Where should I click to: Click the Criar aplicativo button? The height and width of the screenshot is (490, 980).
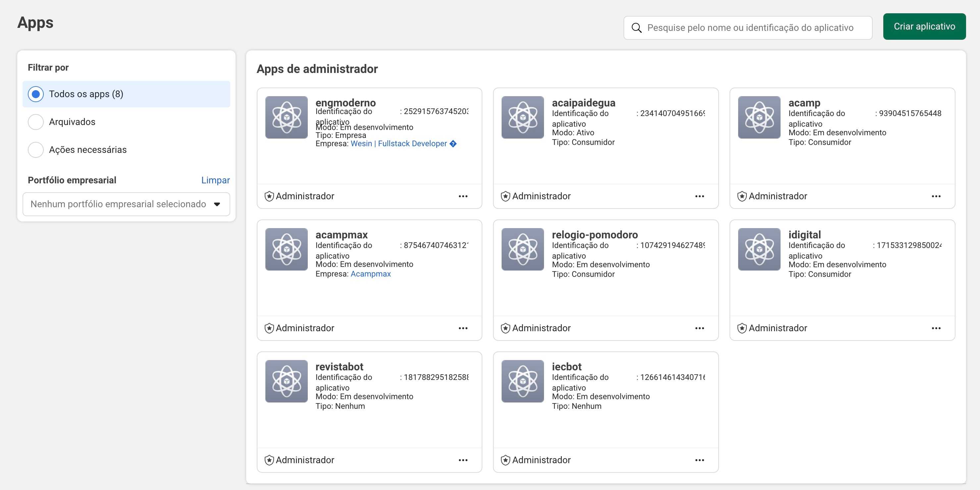pos(924,27)
